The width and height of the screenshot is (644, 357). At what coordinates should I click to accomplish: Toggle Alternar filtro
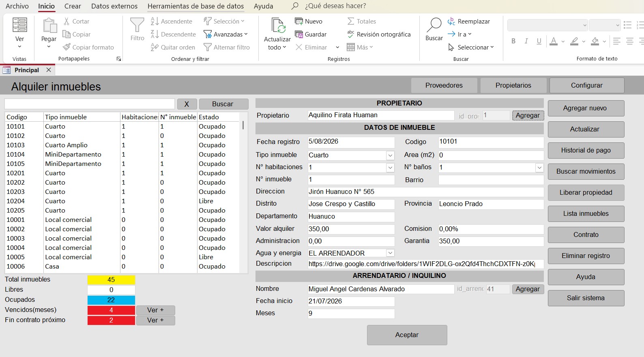[x=227, y=47]
